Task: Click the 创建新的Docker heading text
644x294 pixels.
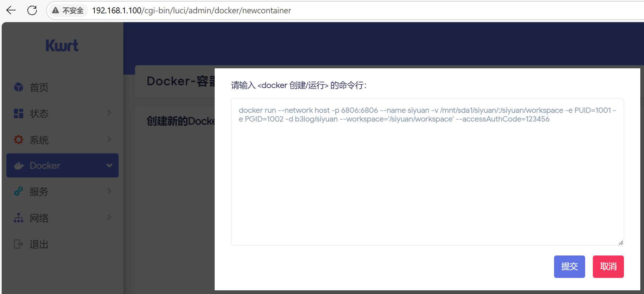Action: click(181, 121)
